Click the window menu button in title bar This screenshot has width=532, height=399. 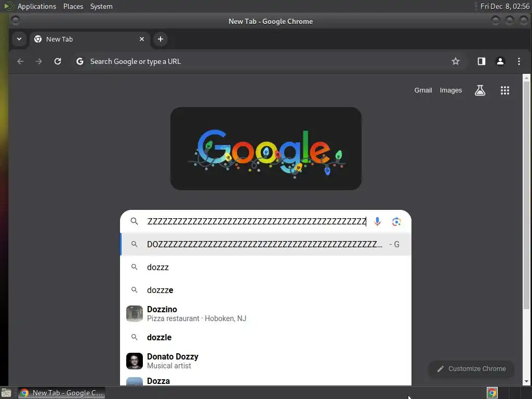pos(15,21)
